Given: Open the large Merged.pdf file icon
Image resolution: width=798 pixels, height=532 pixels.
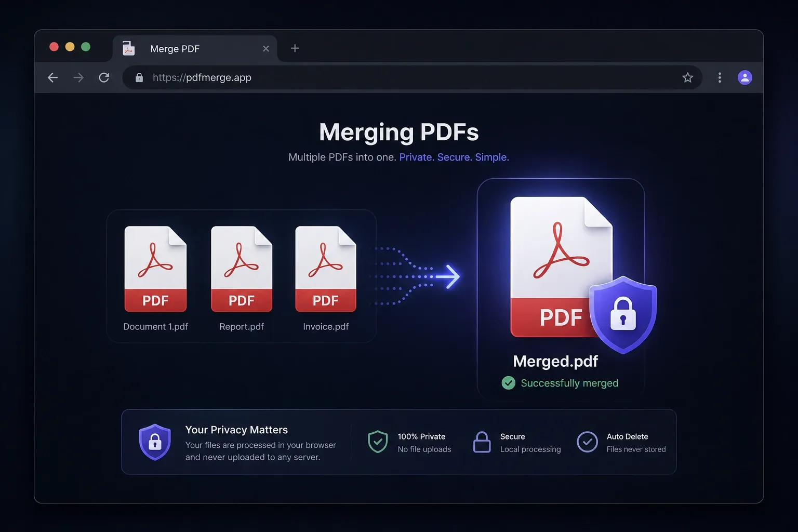Looking at the screenshot, I should click(561, 267).
